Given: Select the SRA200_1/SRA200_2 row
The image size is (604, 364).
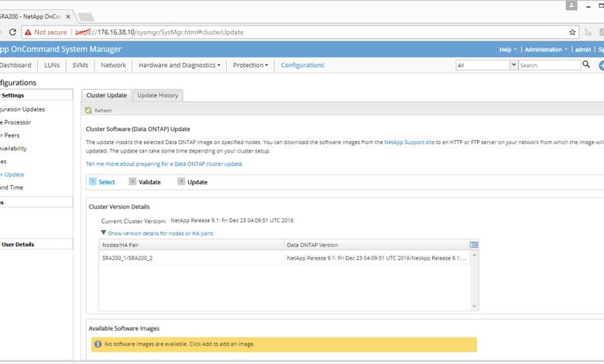Looking at the screenshot, I should click(x=284, y=258).
